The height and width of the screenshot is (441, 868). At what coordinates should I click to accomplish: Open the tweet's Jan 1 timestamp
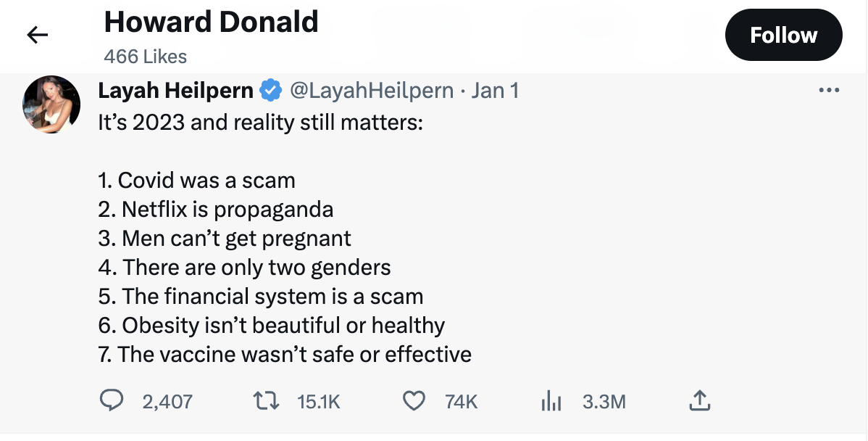point(495,91)
